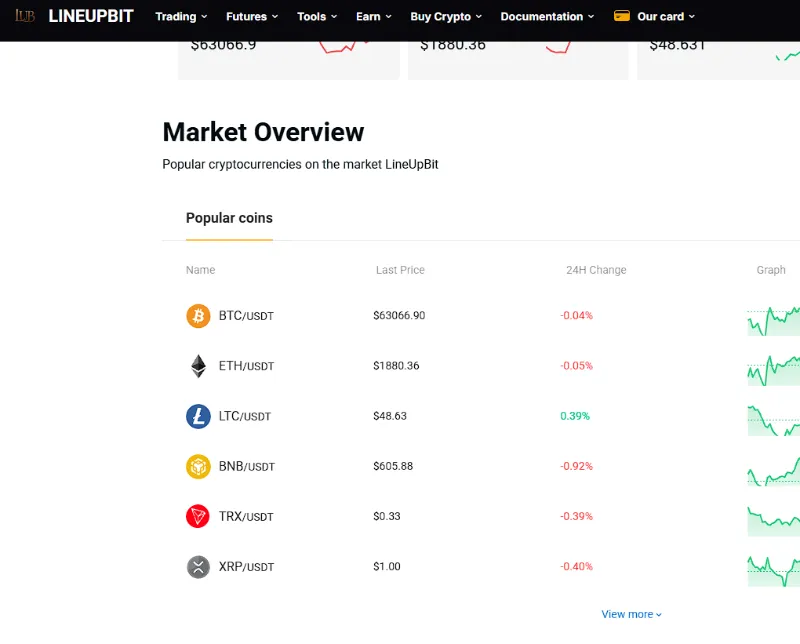Click the LUB logo icon
800x644 pixels.
click(24, 16)
